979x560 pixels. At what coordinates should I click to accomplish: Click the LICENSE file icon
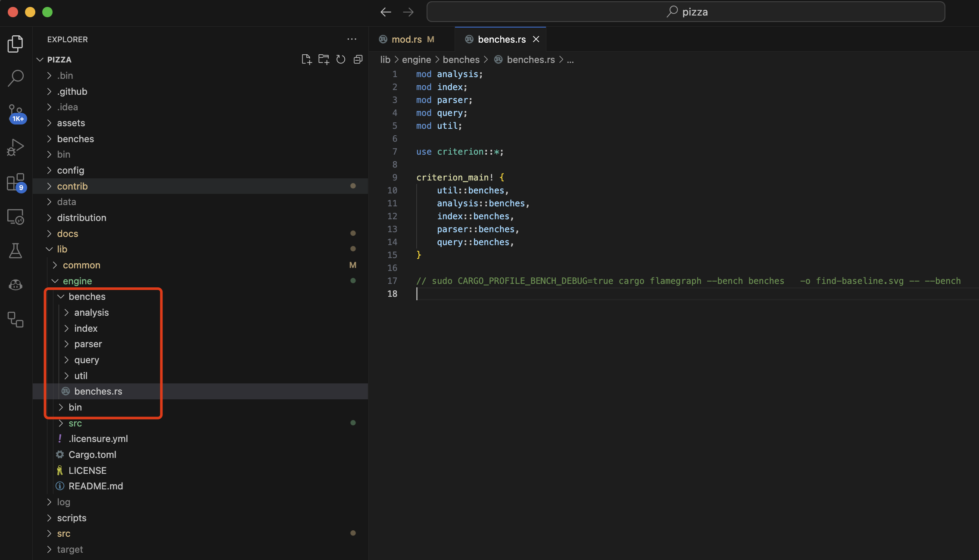pos(60,470)
